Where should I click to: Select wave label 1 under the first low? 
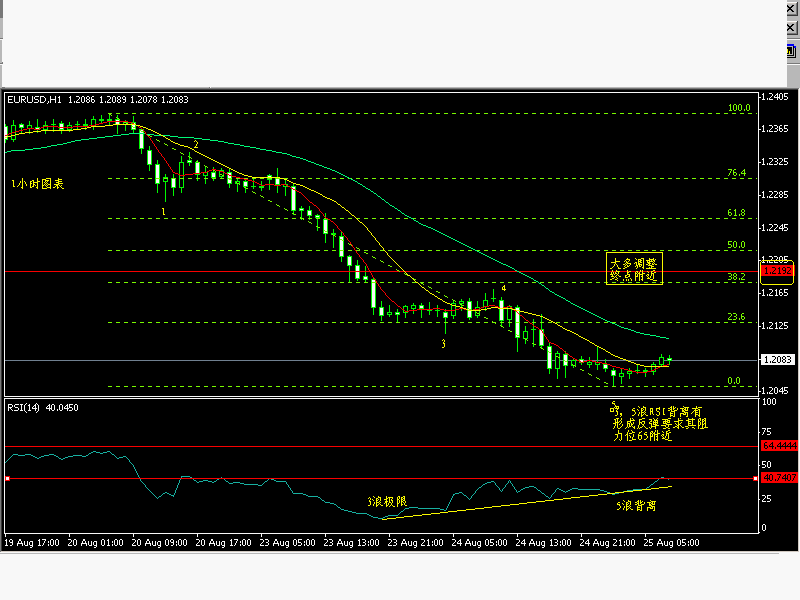tap(163, 211)
